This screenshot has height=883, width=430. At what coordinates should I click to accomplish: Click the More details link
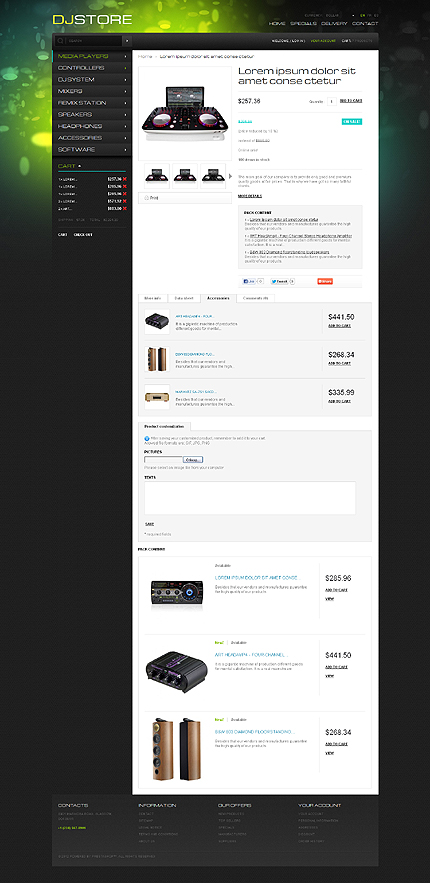pyautogui.click(x=250, y=196)
